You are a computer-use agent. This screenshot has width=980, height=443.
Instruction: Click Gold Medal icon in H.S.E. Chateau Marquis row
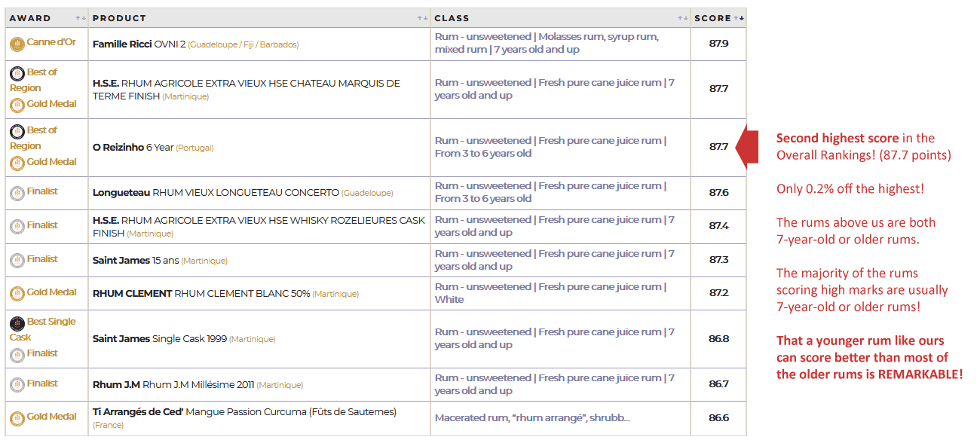coord(17,105)
